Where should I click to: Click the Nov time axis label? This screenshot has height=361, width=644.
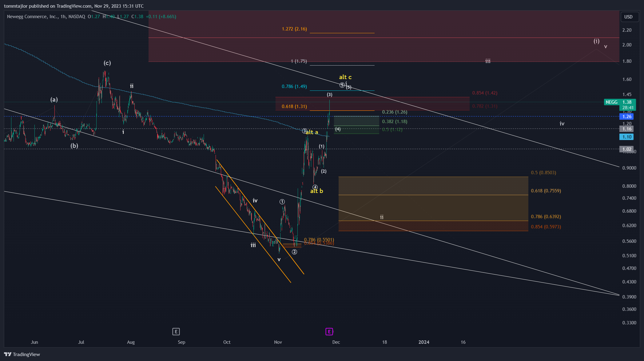point(278,342)
